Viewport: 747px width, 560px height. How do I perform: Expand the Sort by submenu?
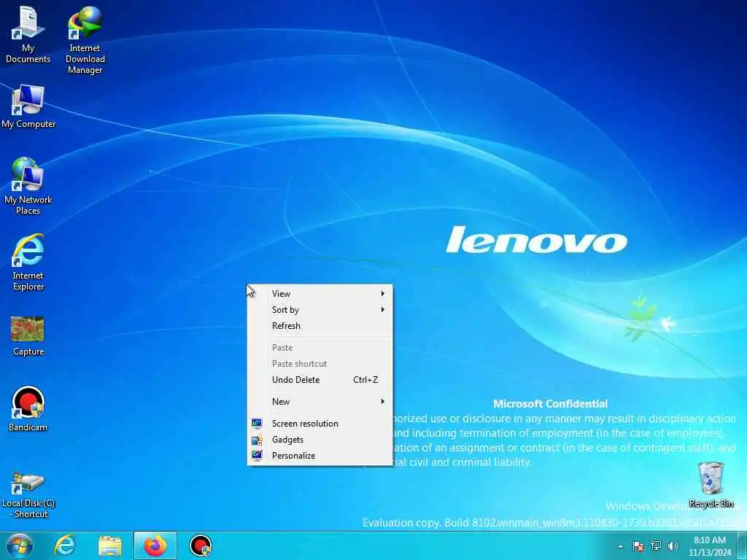click(x=320, y=310)
